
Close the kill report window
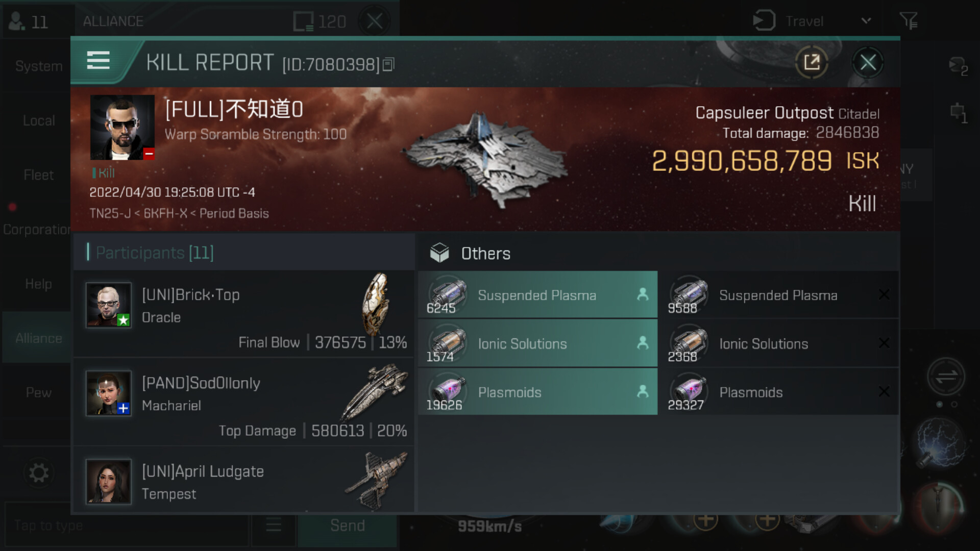868,63
